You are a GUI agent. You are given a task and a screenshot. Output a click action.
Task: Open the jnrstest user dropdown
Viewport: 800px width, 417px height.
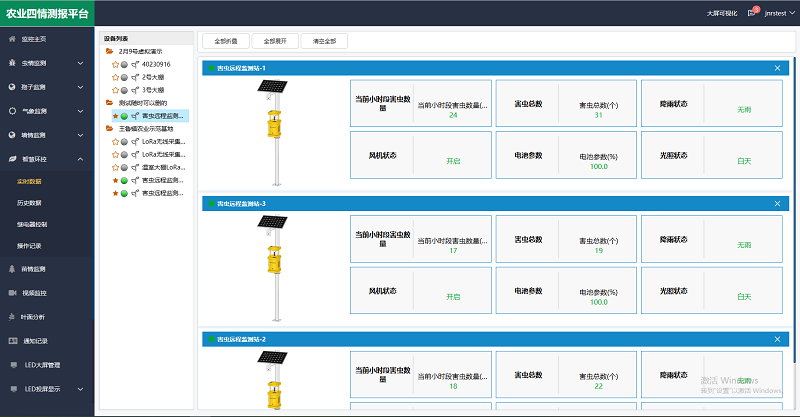point(780,13)
